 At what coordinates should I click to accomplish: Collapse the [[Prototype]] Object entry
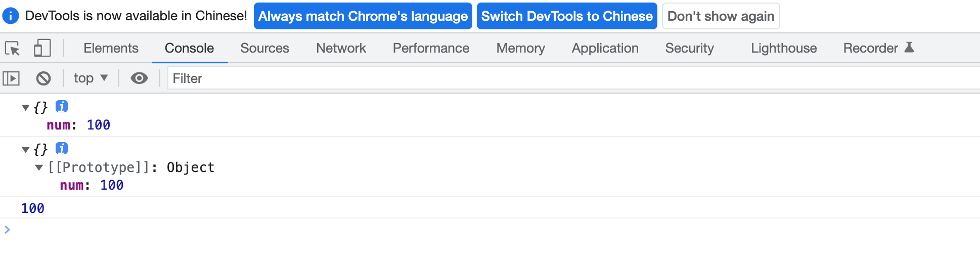pos(39,167)
